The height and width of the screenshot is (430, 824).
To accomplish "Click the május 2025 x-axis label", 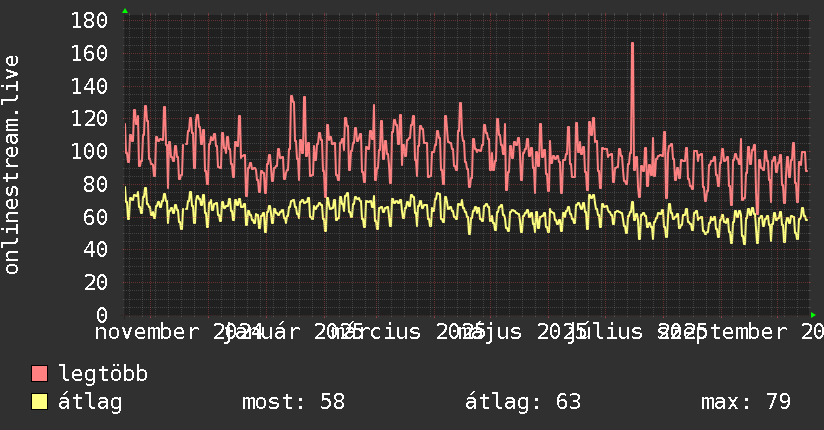I will point(521,332).
